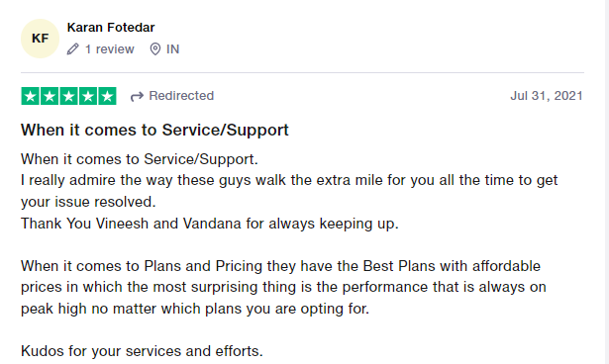Click the third green star

(68, 96)
